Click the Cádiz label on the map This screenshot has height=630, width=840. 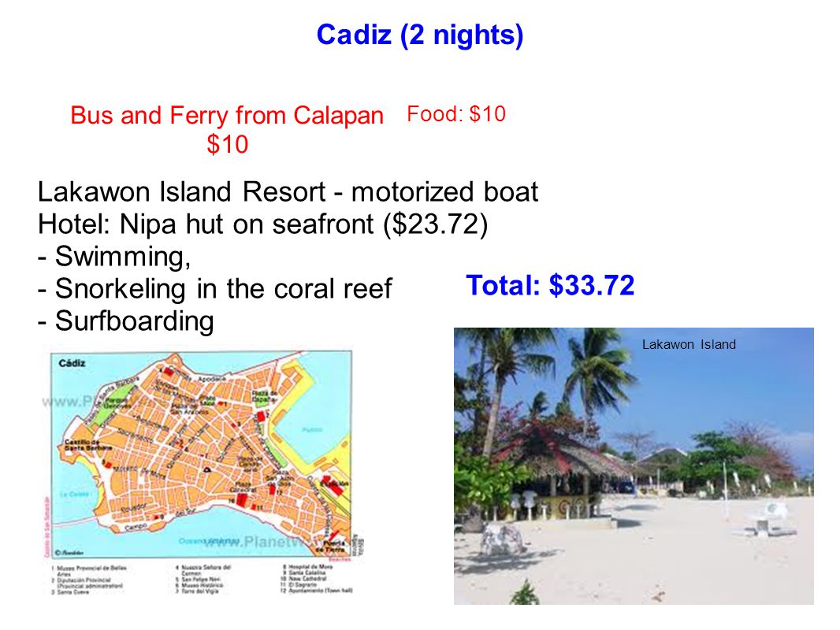point(72,363)
